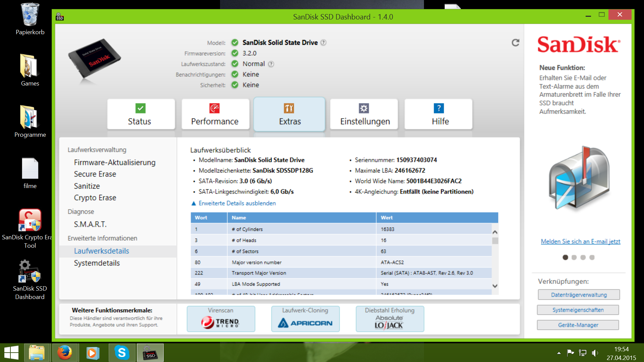Click the refresh icon near drive info
Viewport: 644px width, 362px height.
[515, 43]
